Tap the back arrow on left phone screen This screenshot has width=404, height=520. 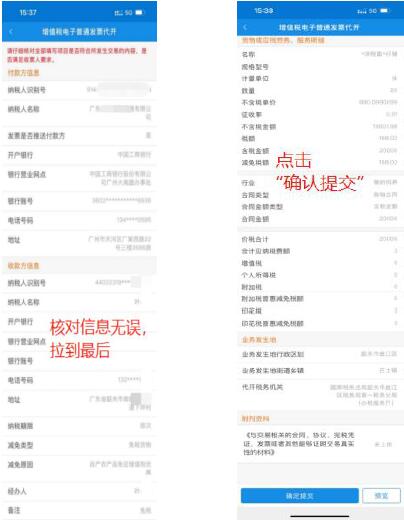[11, 32]
